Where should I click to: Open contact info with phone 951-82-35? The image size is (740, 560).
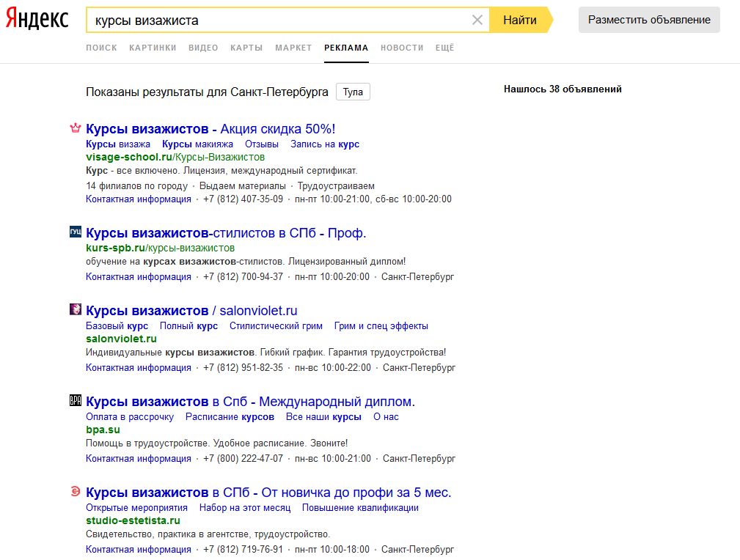pyautogui.click(x=139, y=367)
